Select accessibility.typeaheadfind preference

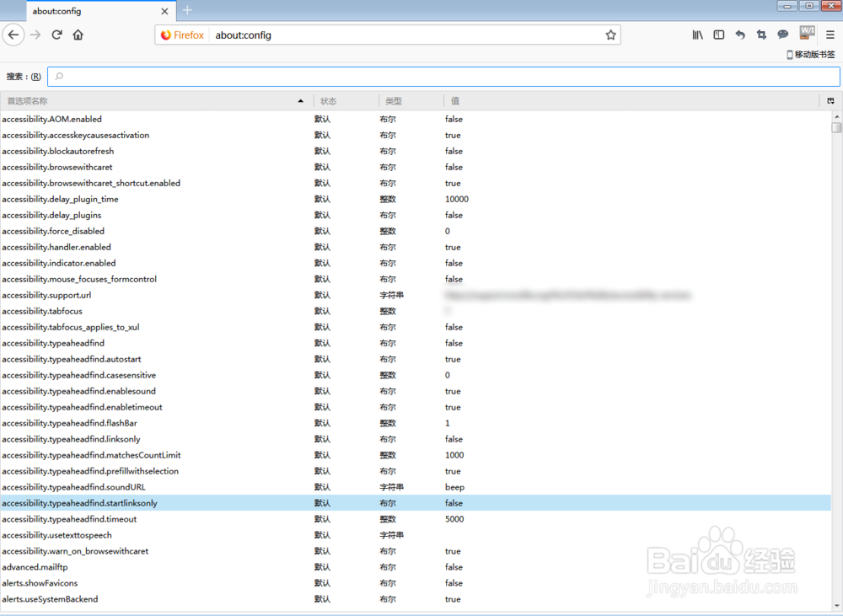(x=415, y=343)
